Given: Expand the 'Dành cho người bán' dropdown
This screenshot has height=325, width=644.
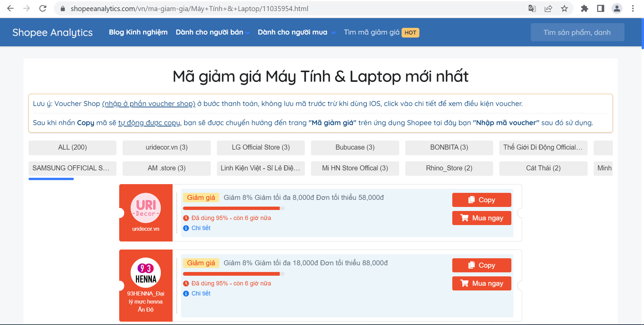Looking at the screenshot, I should (213, 32).
